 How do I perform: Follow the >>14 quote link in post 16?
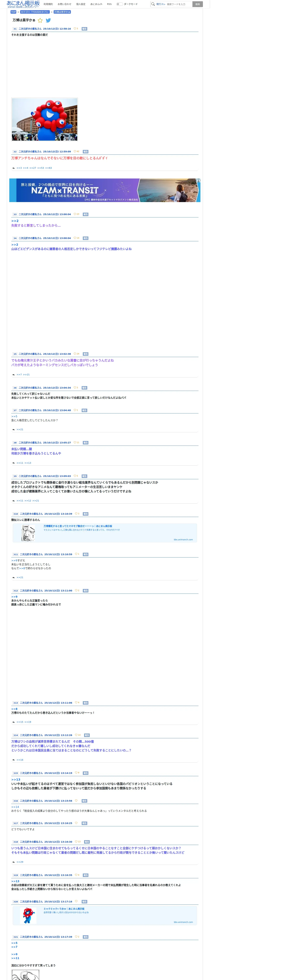tap(15, 807)
